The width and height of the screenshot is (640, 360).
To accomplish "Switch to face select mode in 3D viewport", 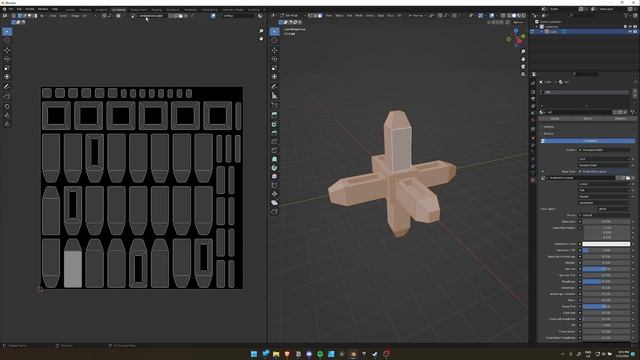I will click(x=320, y=16).
